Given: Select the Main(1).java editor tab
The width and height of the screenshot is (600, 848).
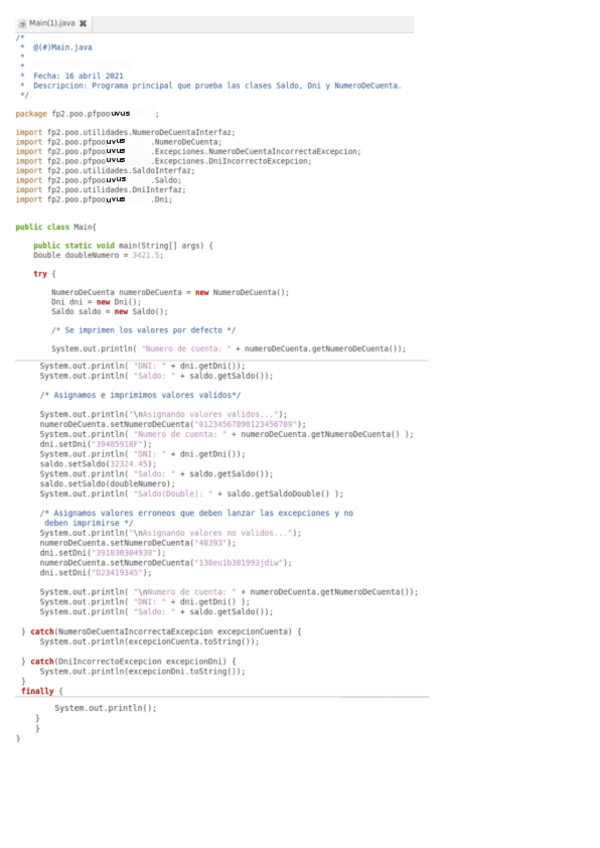Looking at the screenshot, I should [53, 23].
